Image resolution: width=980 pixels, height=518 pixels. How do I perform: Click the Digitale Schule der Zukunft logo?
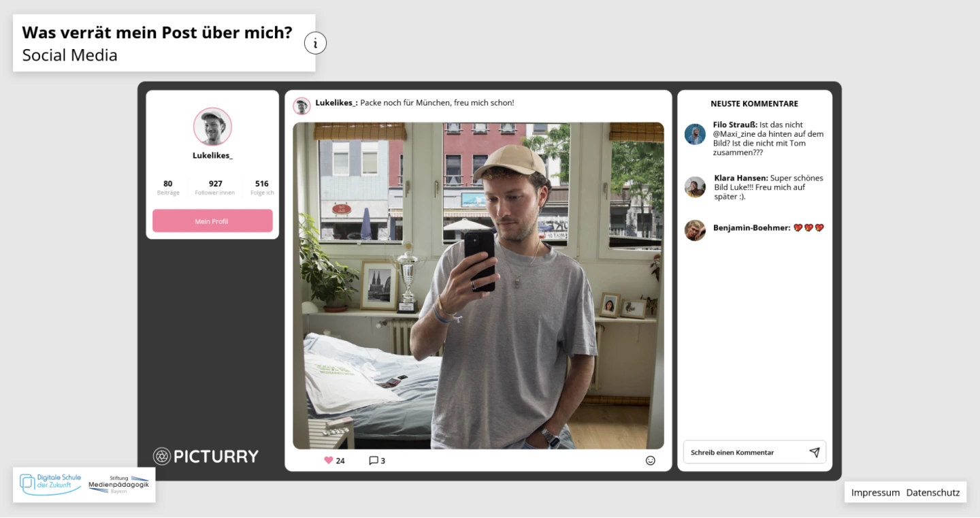click(50, 484)
